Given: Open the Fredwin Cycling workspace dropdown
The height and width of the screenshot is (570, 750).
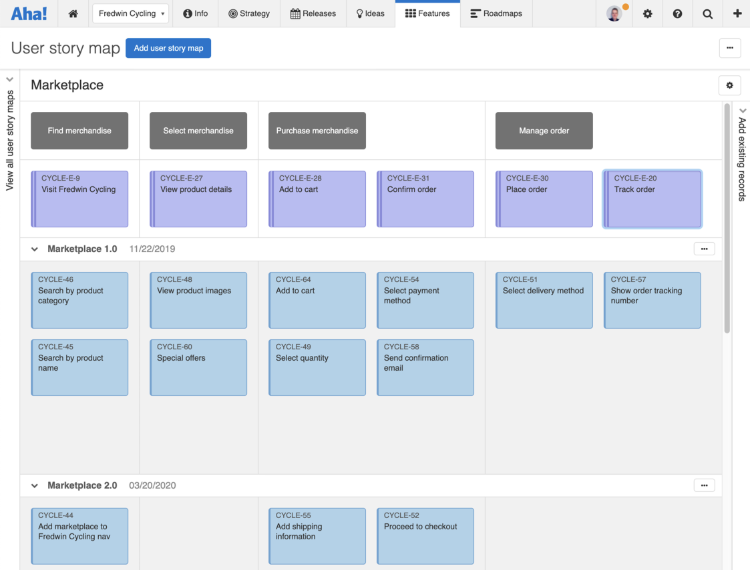Looking at the screenshot, I should point(131,14).
